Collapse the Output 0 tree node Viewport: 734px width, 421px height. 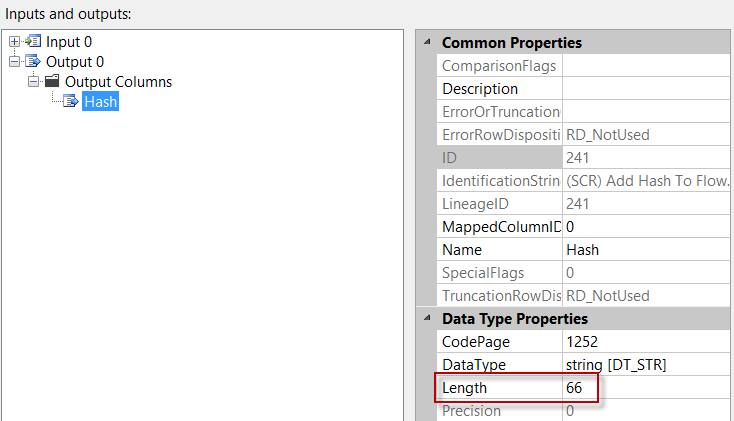[x=13, y=62]
